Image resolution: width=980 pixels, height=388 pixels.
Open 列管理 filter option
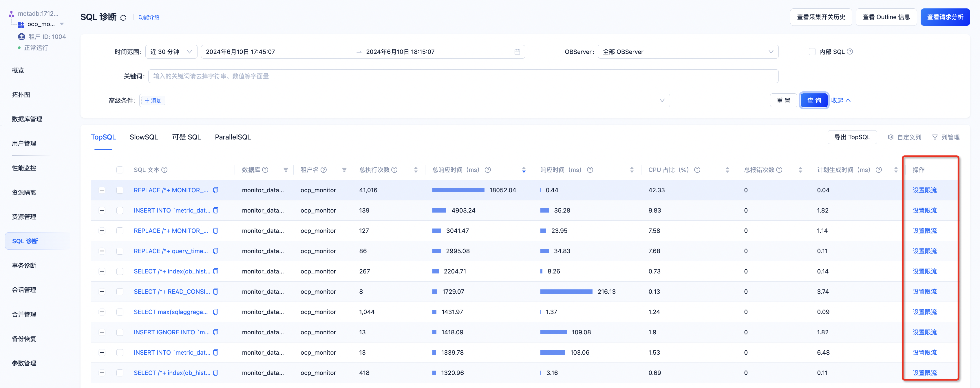[946, 137]
